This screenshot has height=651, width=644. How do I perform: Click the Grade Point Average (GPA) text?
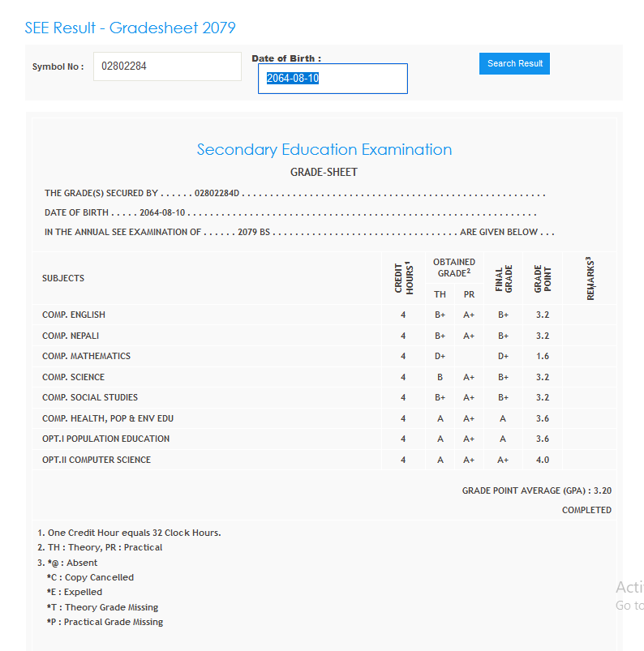[536, 490]
